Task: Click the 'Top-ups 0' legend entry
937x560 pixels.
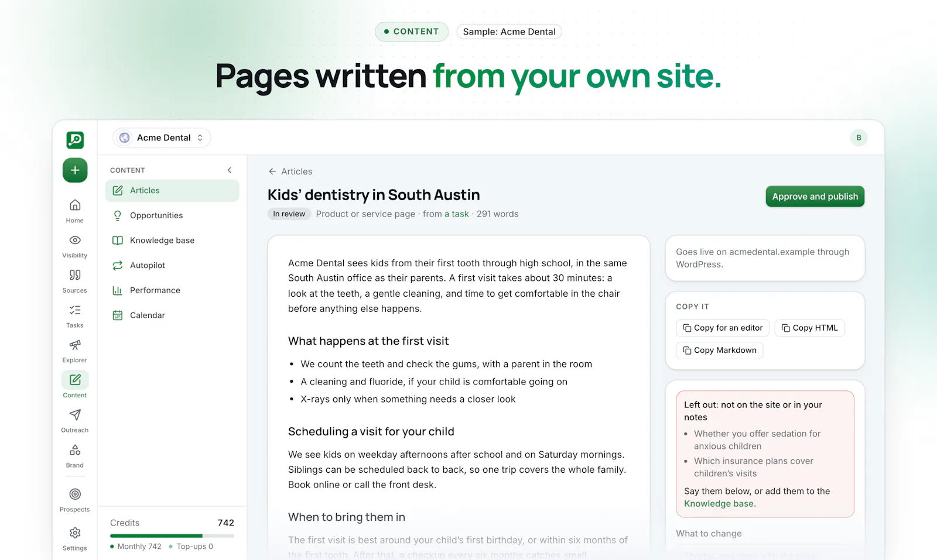Action: (191, 547)
